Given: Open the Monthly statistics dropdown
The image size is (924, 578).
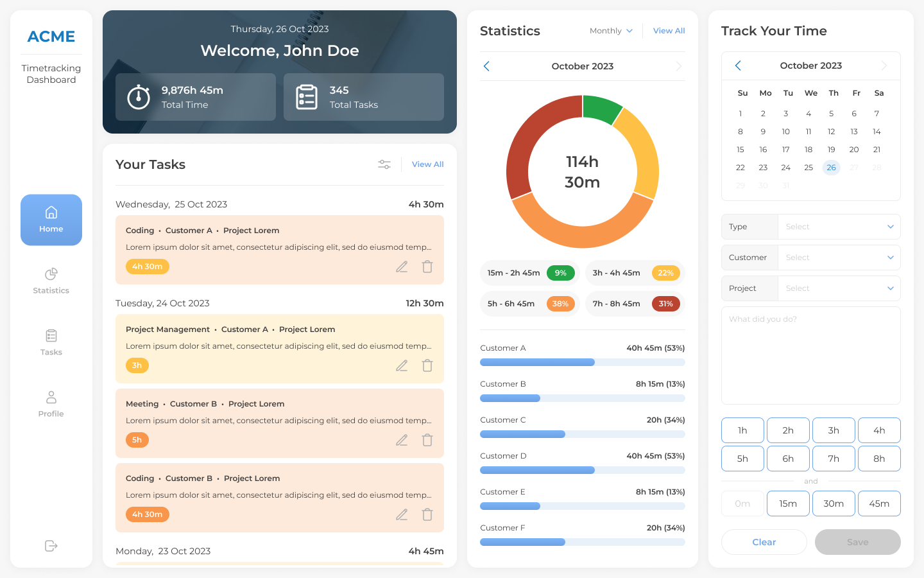Looking at the screenshot, I should tap(610, 30).
